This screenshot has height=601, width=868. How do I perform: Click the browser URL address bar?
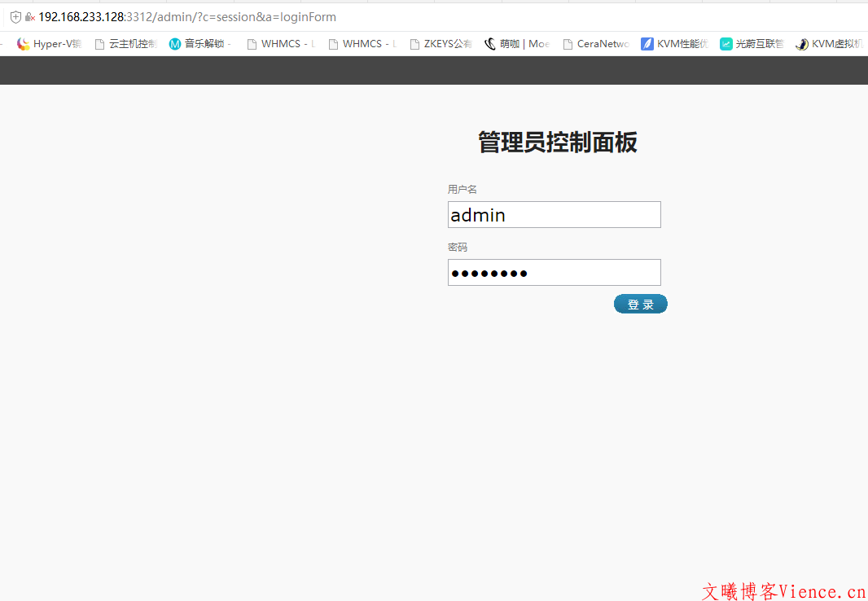[x=407, y=17]
